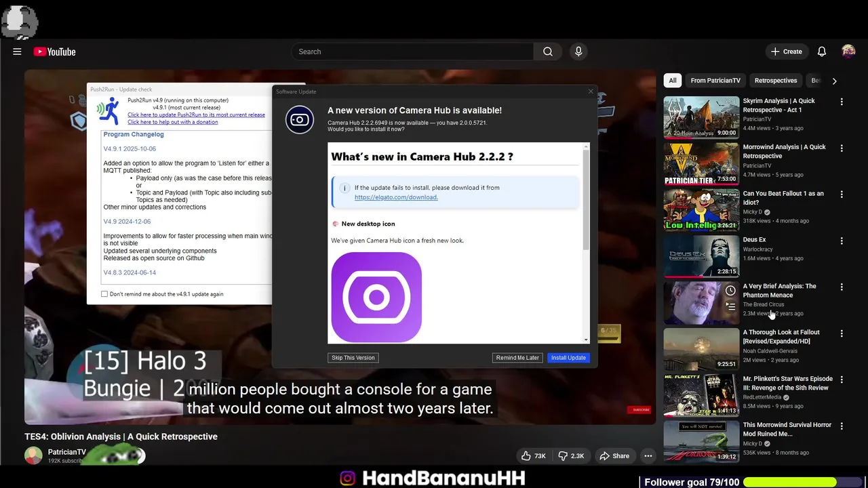Screen dimensions: 868x488
Task: Show more filter chips with right arrow
Action: pos(834,81)
